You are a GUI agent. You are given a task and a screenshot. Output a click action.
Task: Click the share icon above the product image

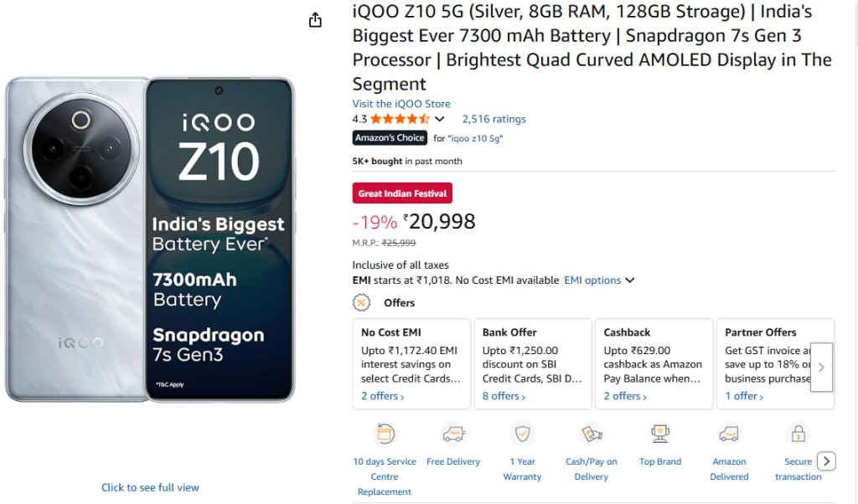(315, 18)
